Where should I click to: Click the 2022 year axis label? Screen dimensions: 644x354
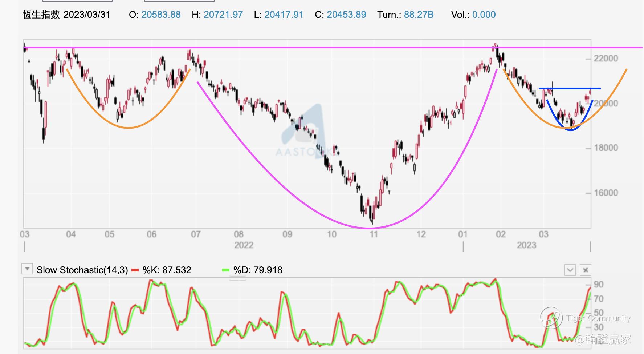pyautogui.click(x=244, y=245)
